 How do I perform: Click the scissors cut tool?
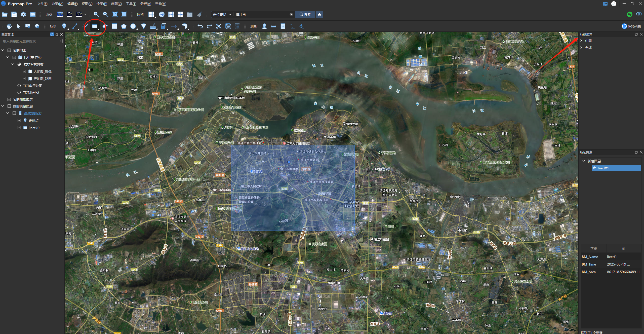[219, 26]
